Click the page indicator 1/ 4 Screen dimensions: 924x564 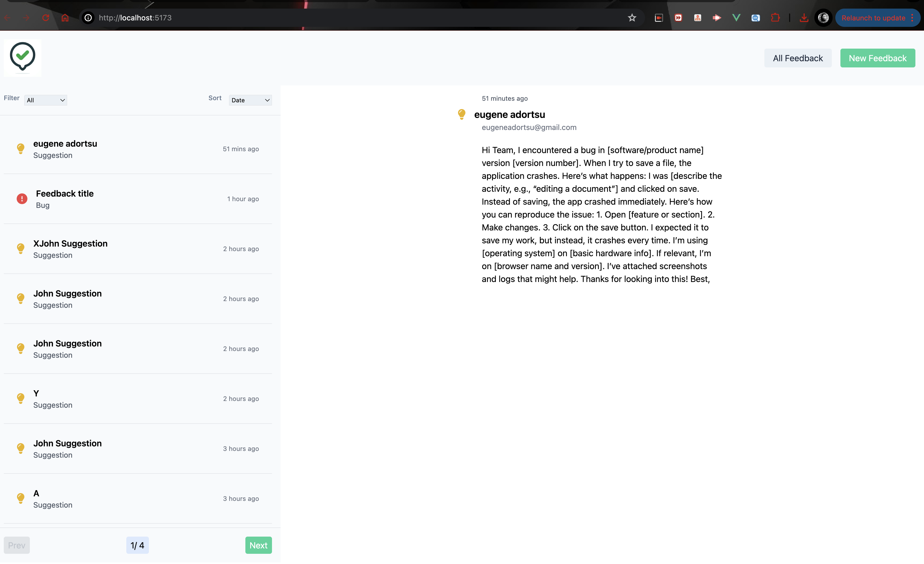pyautogui.click(x=137, y=545)
